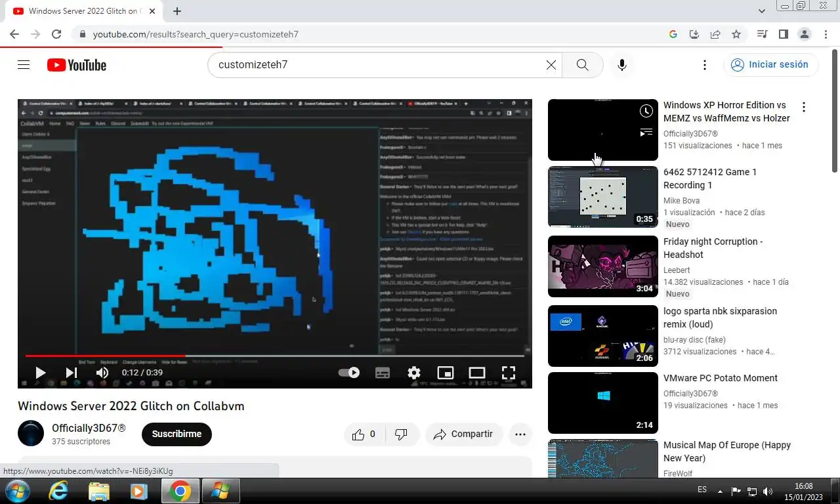Open Chrome three-dot menu
The image size is (840, 504).
(x=826, y=34)
